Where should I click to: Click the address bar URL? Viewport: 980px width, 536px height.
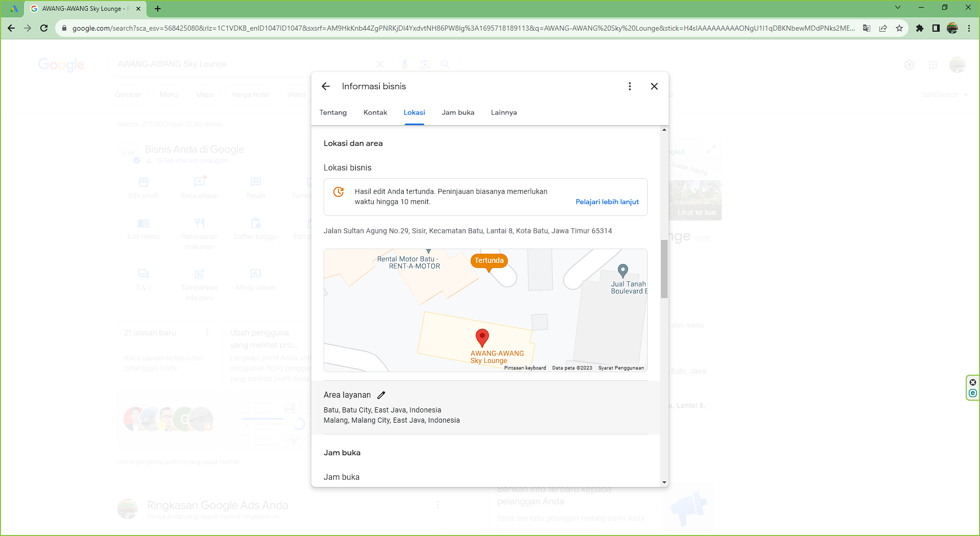pyautogui.click(x=463, y=28)
